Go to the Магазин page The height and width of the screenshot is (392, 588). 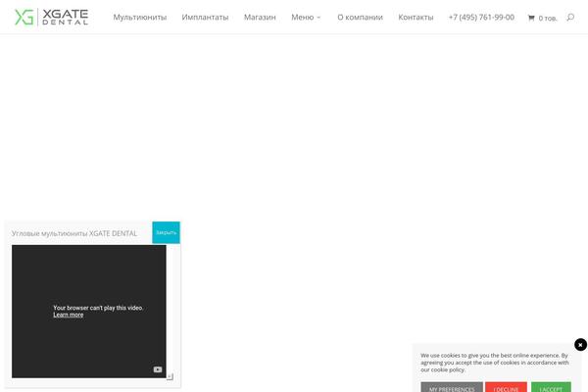[260, 18]
